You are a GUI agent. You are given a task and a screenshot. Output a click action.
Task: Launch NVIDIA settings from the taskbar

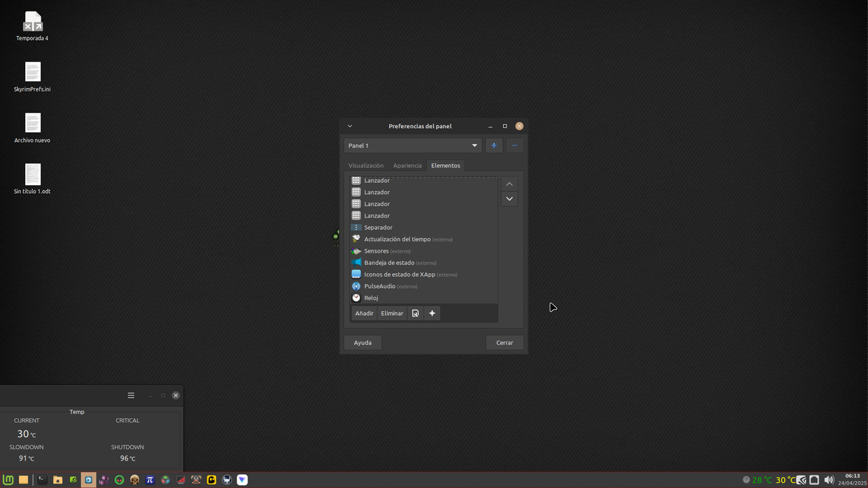coord(73,480)
